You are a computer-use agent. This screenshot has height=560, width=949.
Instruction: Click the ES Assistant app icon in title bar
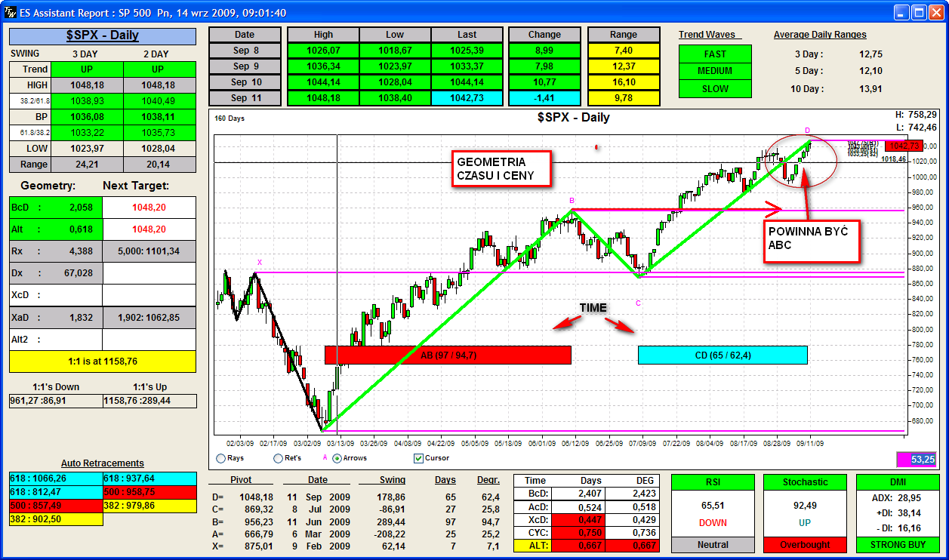(x=10, y=11)
